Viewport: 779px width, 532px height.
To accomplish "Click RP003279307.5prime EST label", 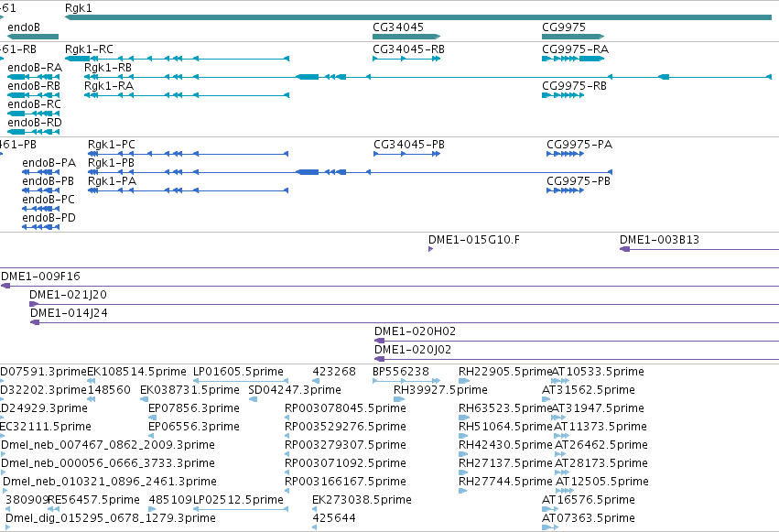I will coord(345,445).
